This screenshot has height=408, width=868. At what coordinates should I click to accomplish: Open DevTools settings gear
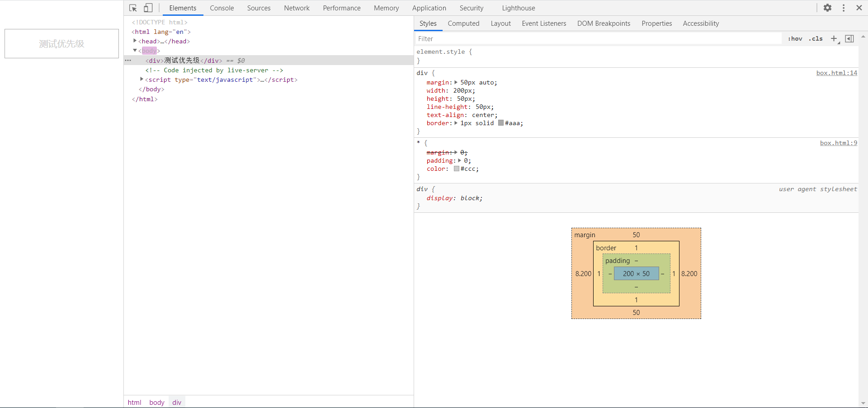[828, 8]
